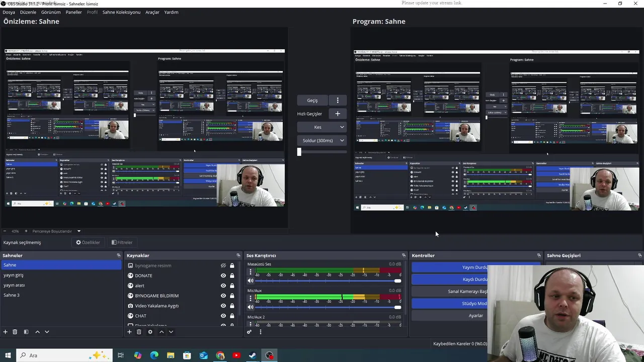Image resolution: width=644 pixels, height=362 pixels.
Task: Move scene down in the Sahneler list
Action: click(47, 332)
